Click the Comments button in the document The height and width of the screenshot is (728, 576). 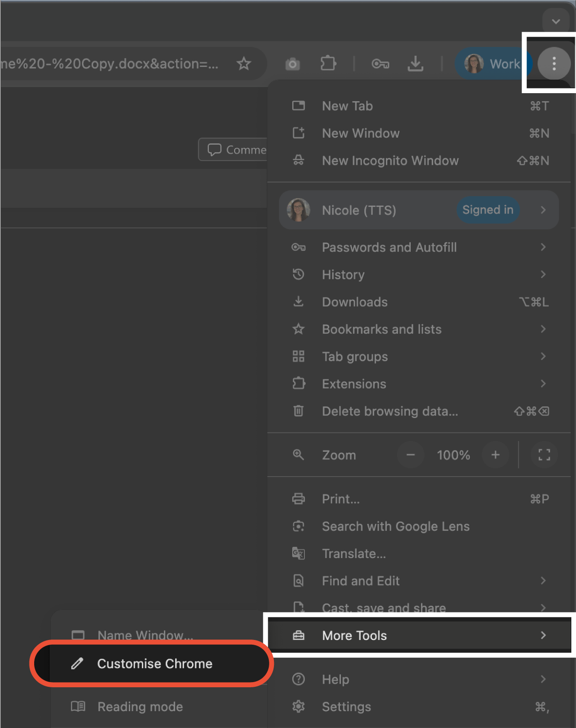pos(233,150)
